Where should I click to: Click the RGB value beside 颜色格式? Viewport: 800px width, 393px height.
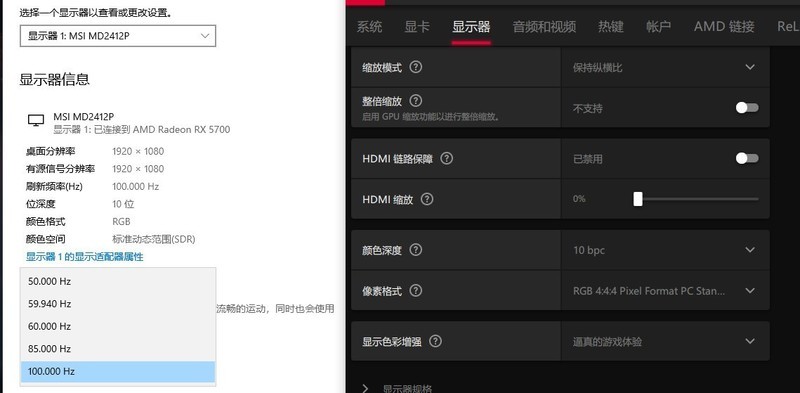(x=121, y=222)
